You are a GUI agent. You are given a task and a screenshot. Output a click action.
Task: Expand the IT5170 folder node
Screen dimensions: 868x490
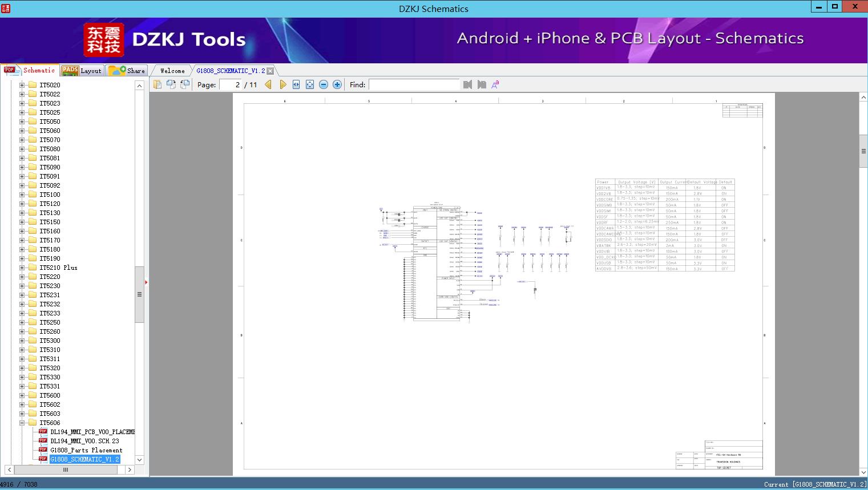coord(22,240)
